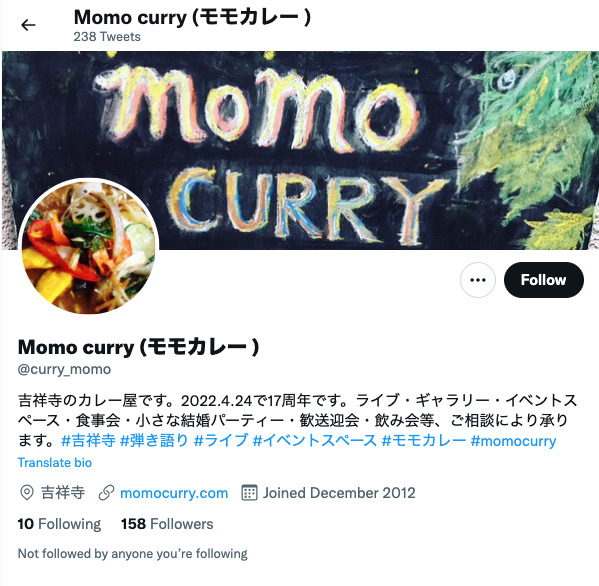Click the calendar joined-date icon
Screen dimensions: 599x586
249,493
